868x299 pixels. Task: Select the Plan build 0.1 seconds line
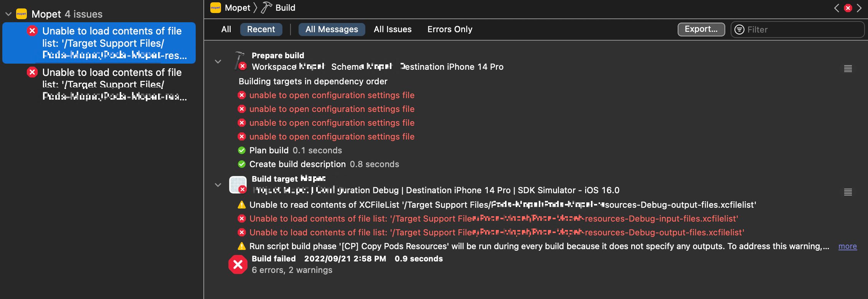tap(295, 150)
